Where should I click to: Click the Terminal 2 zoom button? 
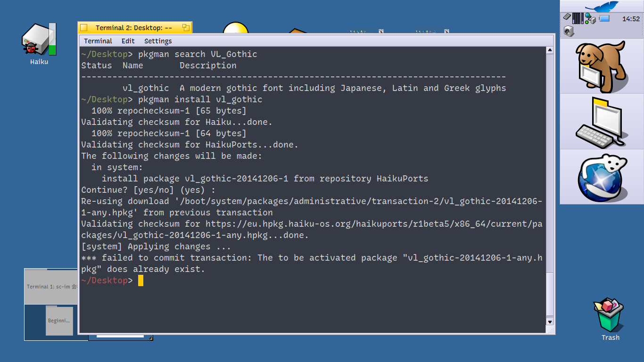coord(186,28)
